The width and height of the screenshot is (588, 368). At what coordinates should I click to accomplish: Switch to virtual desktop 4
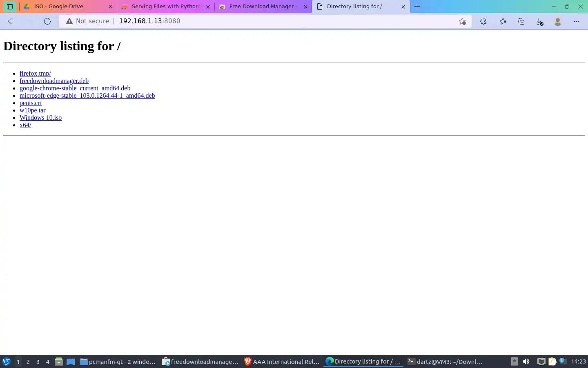tap(48, 361)
